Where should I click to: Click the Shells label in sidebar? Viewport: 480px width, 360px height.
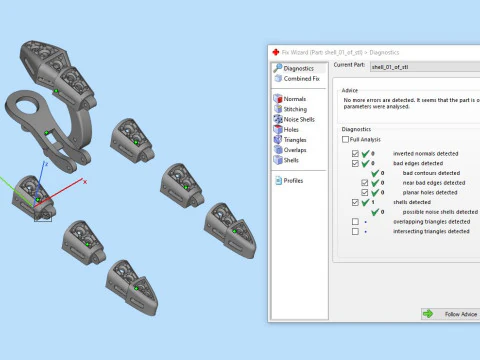coord(291,160)
